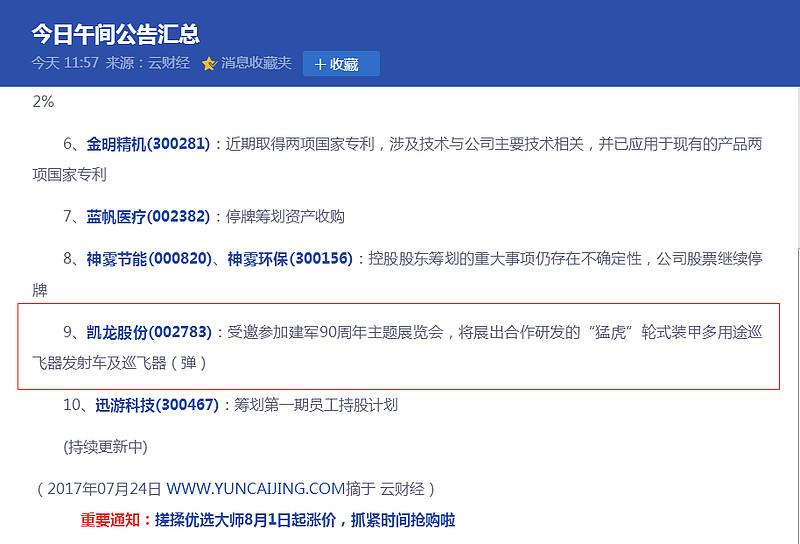This screenshot has height=544, width=800.
Task: Open stock link 神雾节能(000820)
Action: (148, 259)
